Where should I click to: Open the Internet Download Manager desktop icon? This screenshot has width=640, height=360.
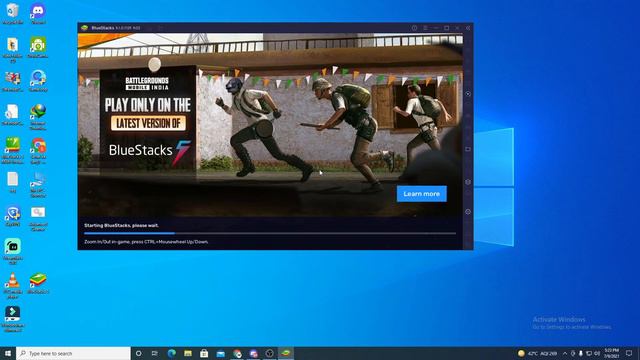pos(38,117)
